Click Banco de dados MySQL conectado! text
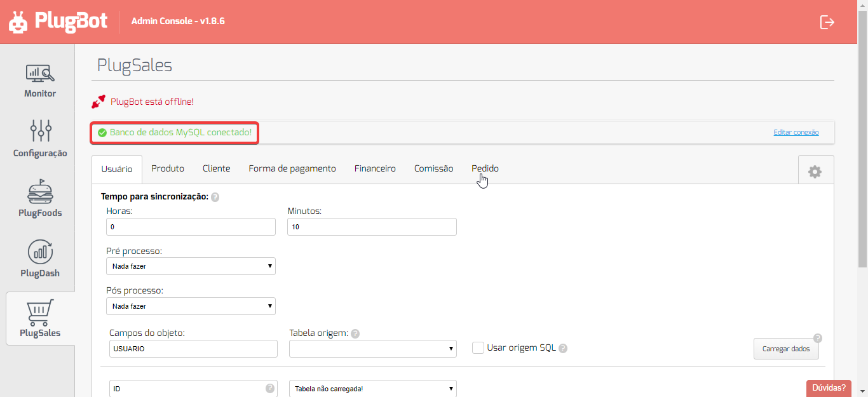Viewport: 868px width, 397px height. tap(180, 133)
